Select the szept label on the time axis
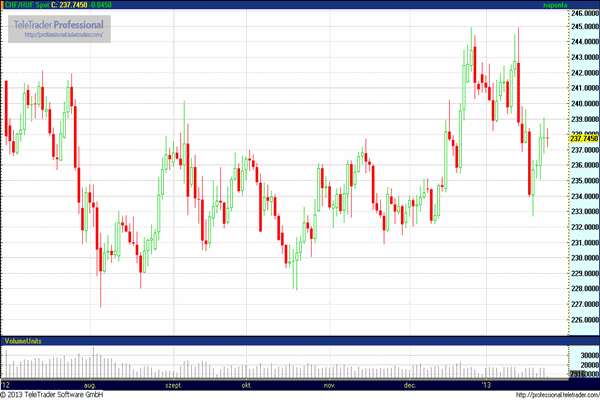This screenshot has width=600, height=400. (174, 384)
